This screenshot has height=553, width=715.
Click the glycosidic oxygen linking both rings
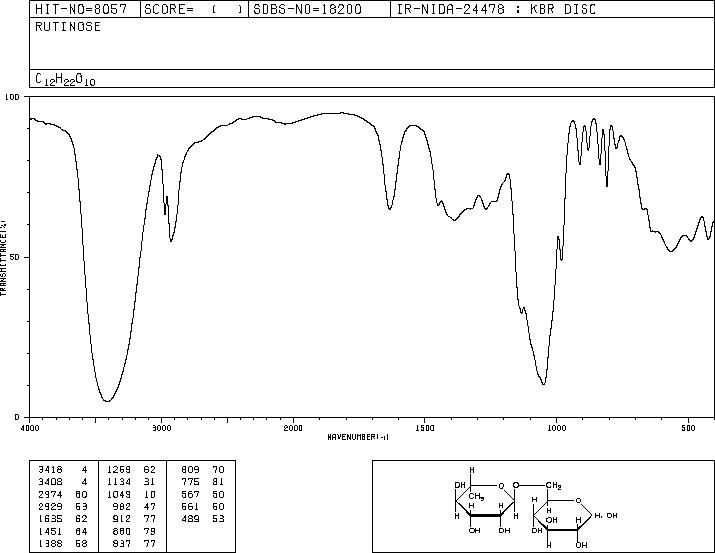(516, 485)
